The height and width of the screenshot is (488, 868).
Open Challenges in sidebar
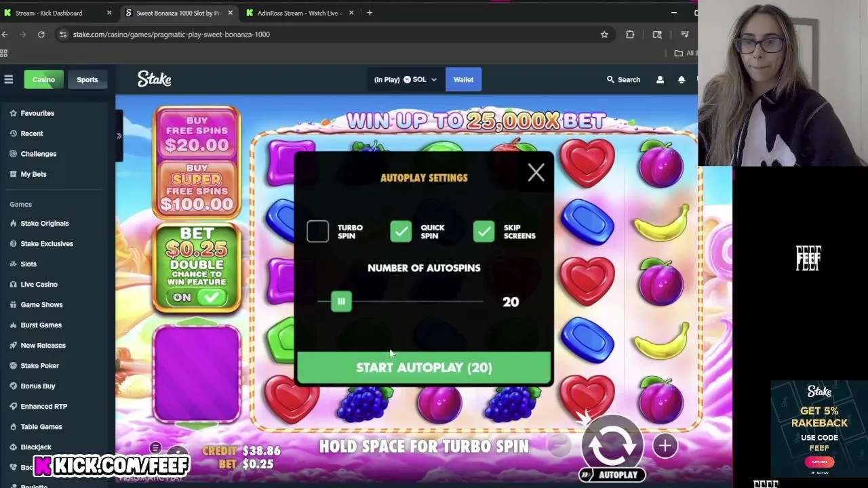(39, 154)
